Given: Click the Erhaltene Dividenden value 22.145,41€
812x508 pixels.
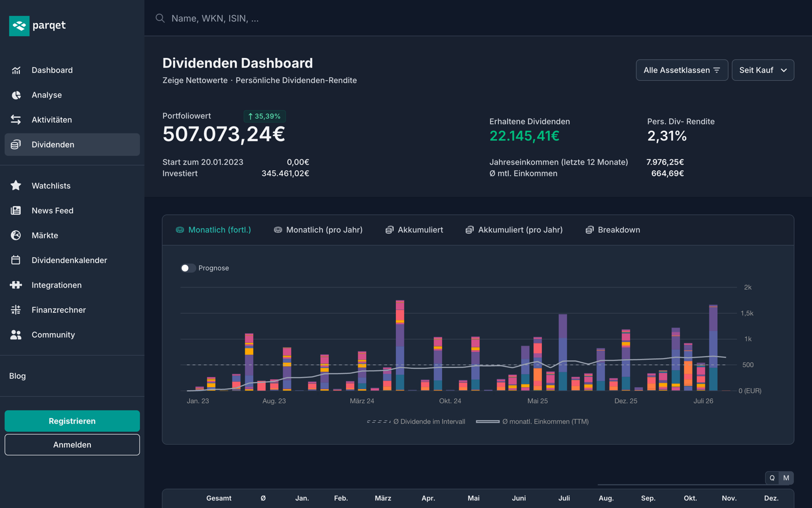Looking at the screenshot, I should [x=524, y=136].
